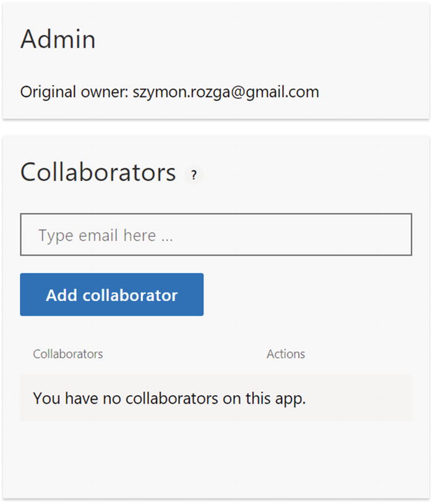Click the Original owner label text
433x504 pixels.
pos(74,93)
